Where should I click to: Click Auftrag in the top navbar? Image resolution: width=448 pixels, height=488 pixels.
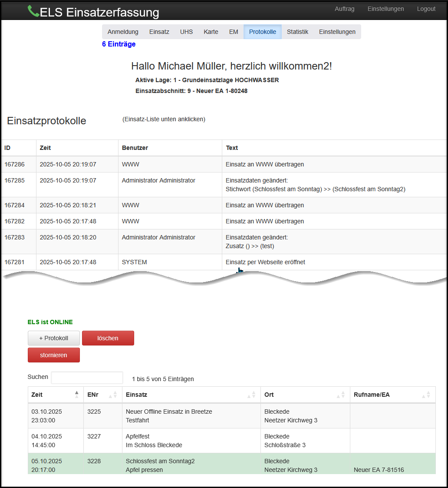tap(344, 9)
